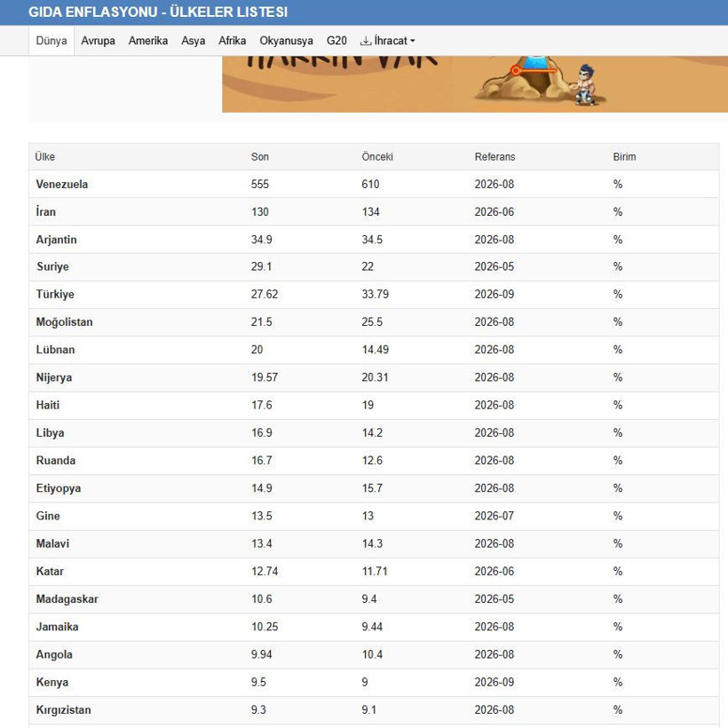The height and width of the screenshot is (728, 728).
Task: Open the Madagaskar country link
Action: [67, 599]
